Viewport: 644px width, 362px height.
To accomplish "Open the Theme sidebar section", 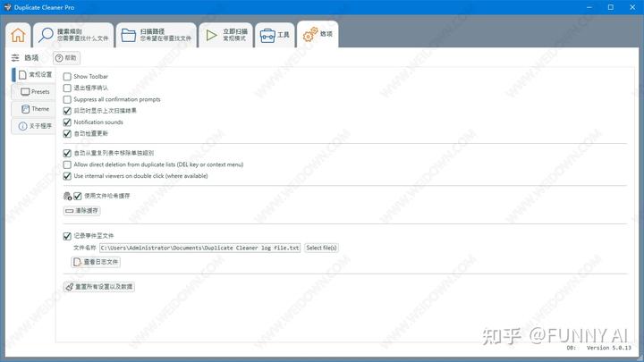I will click(35, 109).
